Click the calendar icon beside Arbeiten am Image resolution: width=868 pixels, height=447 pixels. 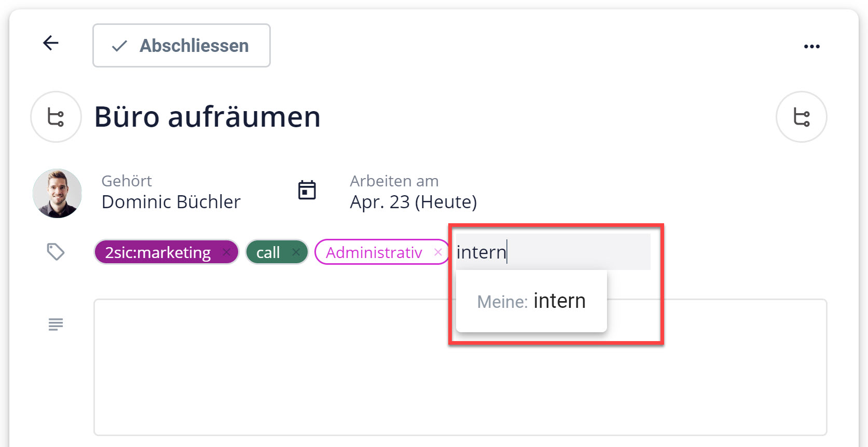pyautogui.click(x=307, y=190)
